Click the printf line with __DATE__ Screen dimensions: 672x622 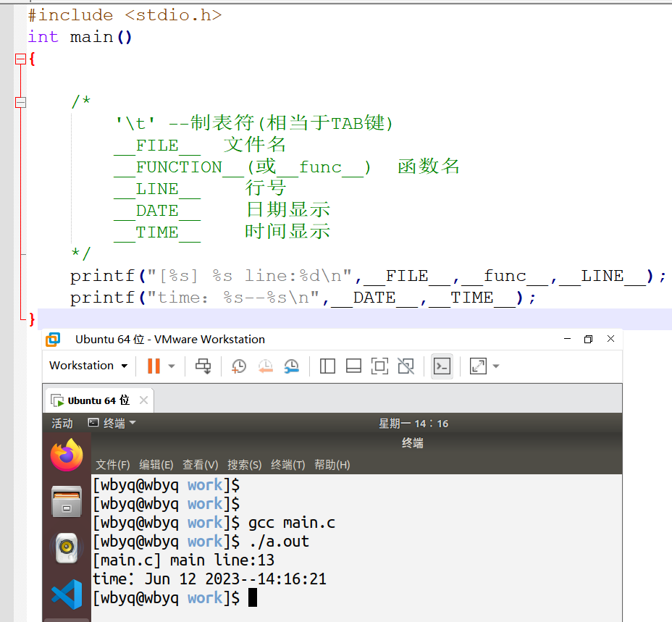click(303, 298)
